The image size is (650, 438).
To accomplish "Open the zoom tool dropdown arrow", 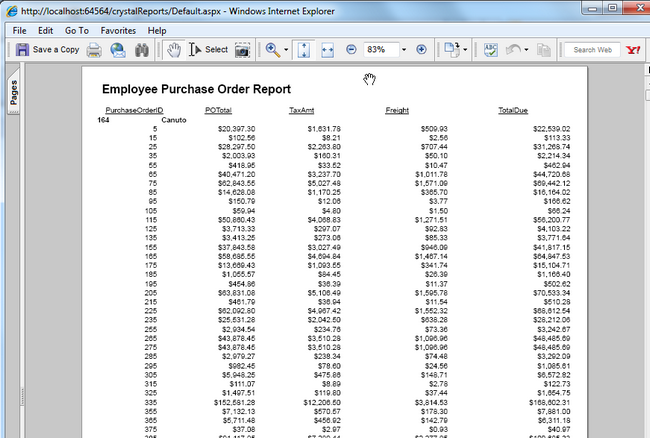I will 286,50.
